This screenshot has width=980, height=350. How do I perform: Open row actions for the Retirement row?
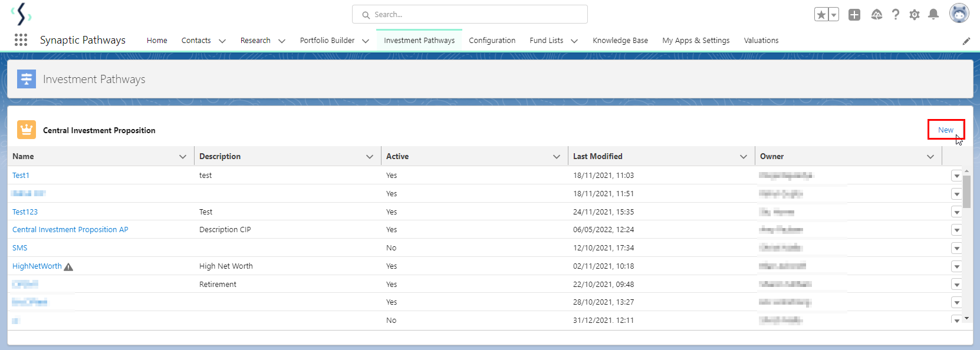(x=956, y=285)
